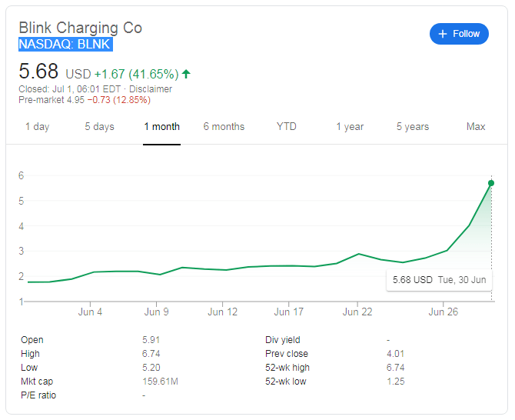Viewport: 515px width, 420px height.
Task: Click the green data point on chart
Action: pos(491,183)
